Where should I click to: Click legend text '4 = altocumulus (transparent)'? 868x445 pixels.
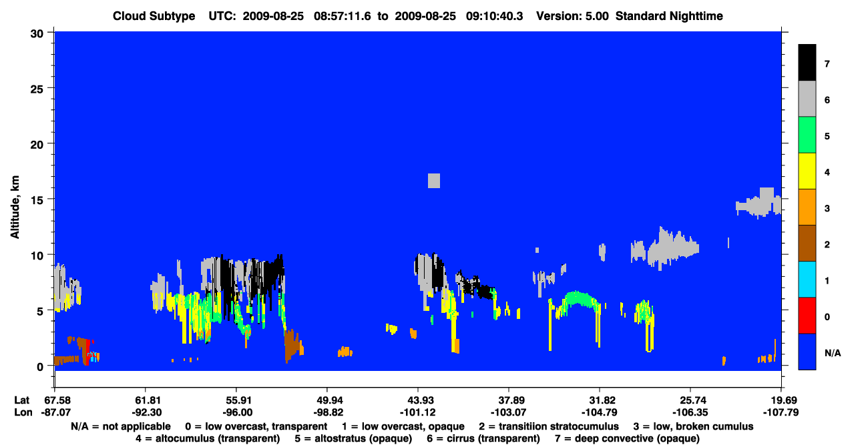[x=208, y=438]
